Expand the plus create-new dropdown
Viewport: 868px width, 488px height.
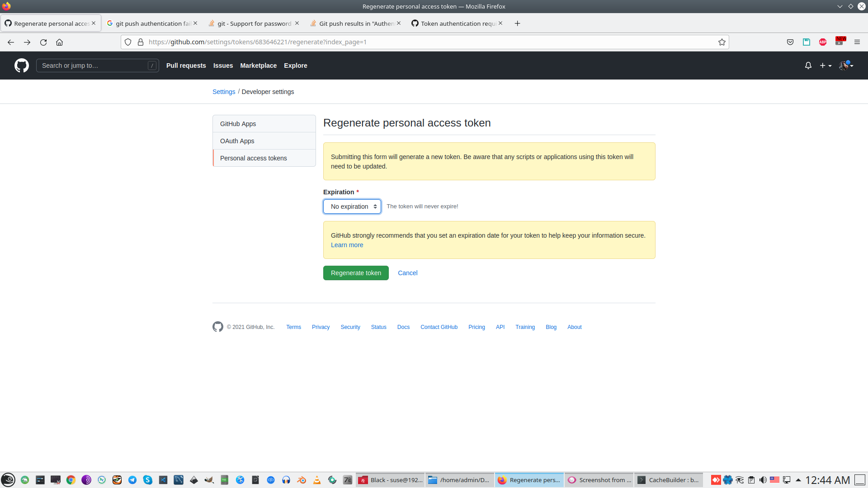point(825,66)
